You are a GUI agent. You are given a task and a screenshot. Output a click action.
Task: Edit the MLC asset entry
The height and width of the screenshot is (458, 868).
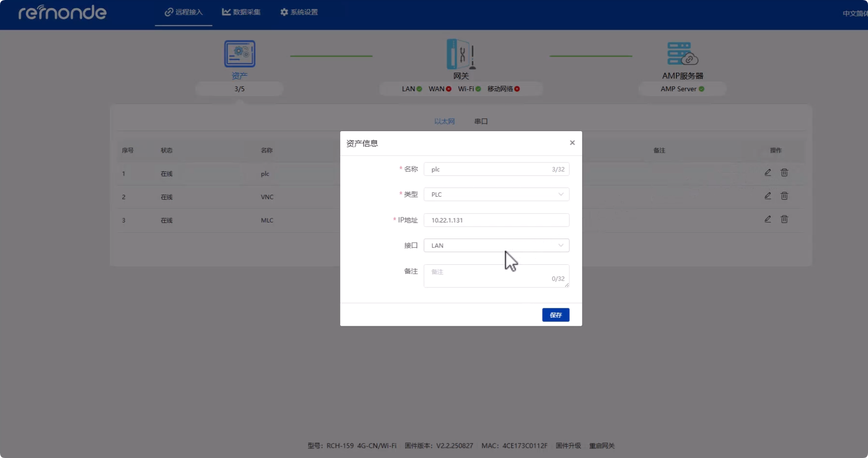768,219
